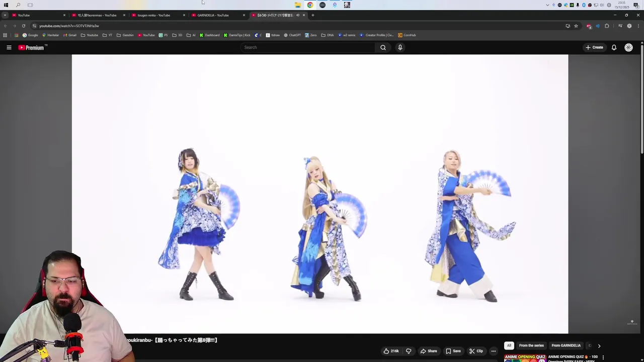Open Windows notification center icon
Viewport: 644px width, 362px height.
click(x=636, y=5)
